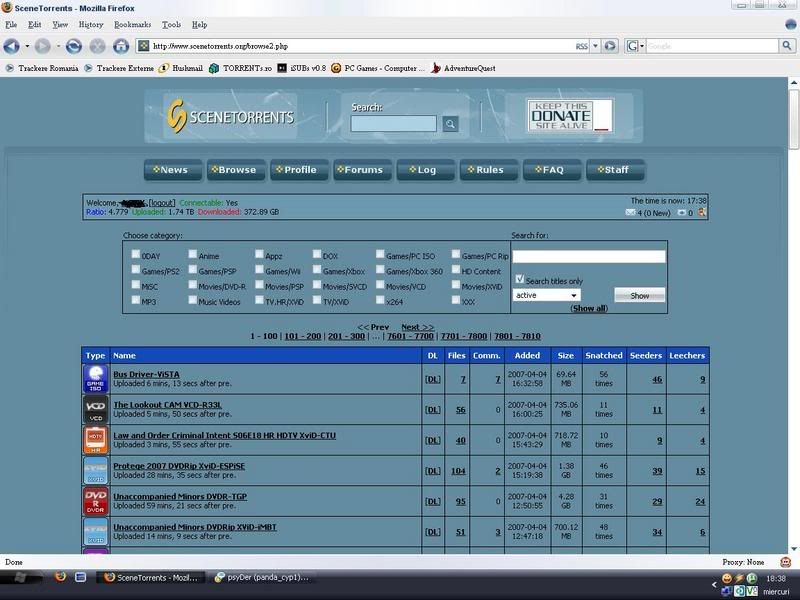The width and height of the screenshot is (800, 600).
Task: Uncheck Search titles only
Action: click(x=519, y=279)
